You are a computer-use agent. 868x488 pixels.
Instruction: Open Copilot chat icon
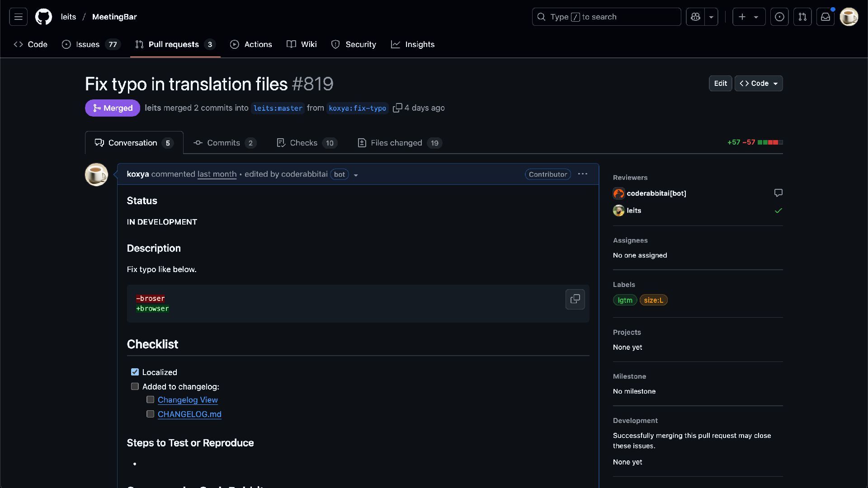click(x=695, y=17)
